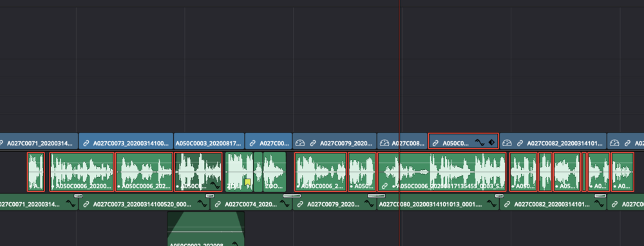The image size is (644, 246).
Task: Click the fade handle between A027C0079 and A027C0080 audio
Action: click(x=376, y=196)
